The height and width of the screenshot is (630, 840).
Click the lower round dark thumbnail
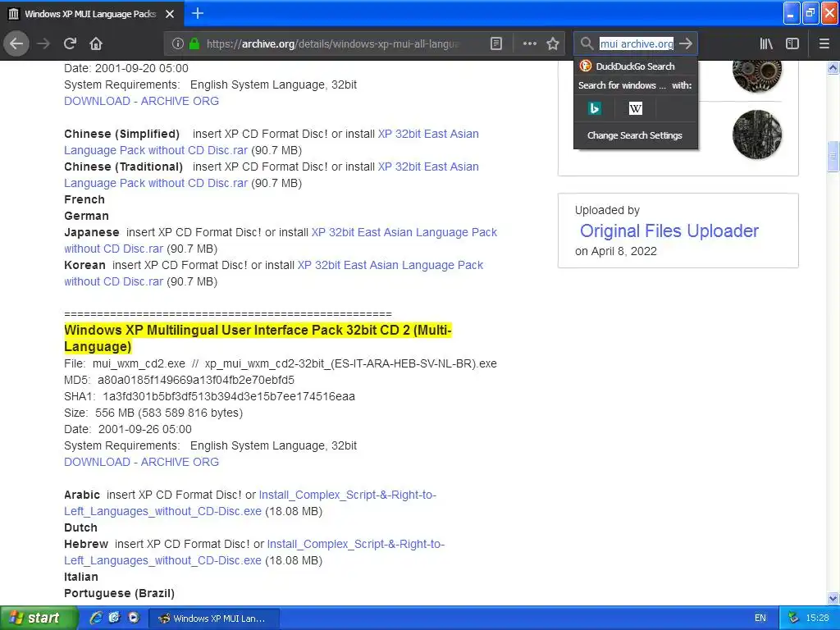757,135
